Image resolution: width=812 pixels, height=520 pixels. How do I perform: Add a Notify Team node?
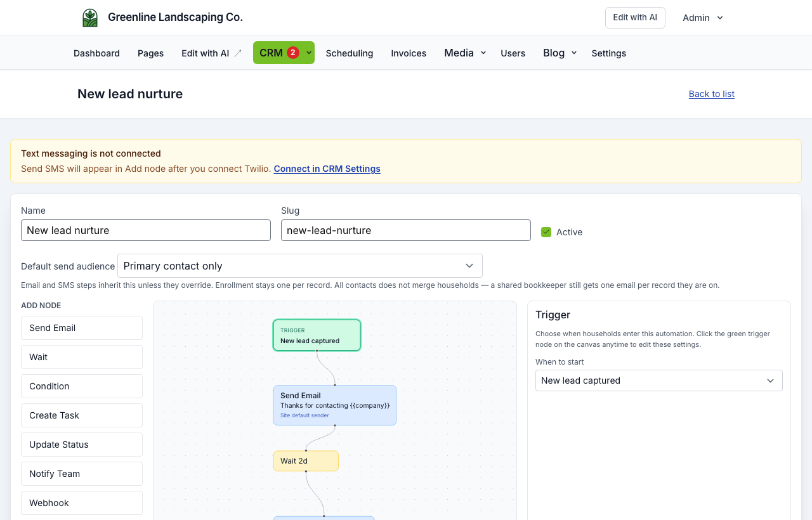pyautogui.click(x=82, y=474)
